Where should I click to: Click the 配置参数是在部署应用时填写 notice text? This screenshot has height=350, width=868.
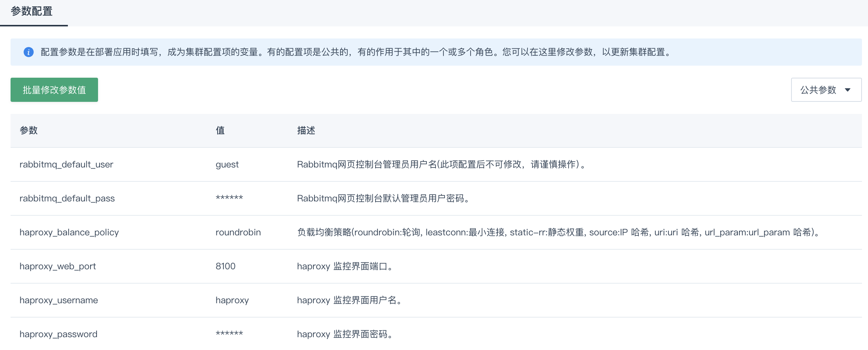(356, 52)
